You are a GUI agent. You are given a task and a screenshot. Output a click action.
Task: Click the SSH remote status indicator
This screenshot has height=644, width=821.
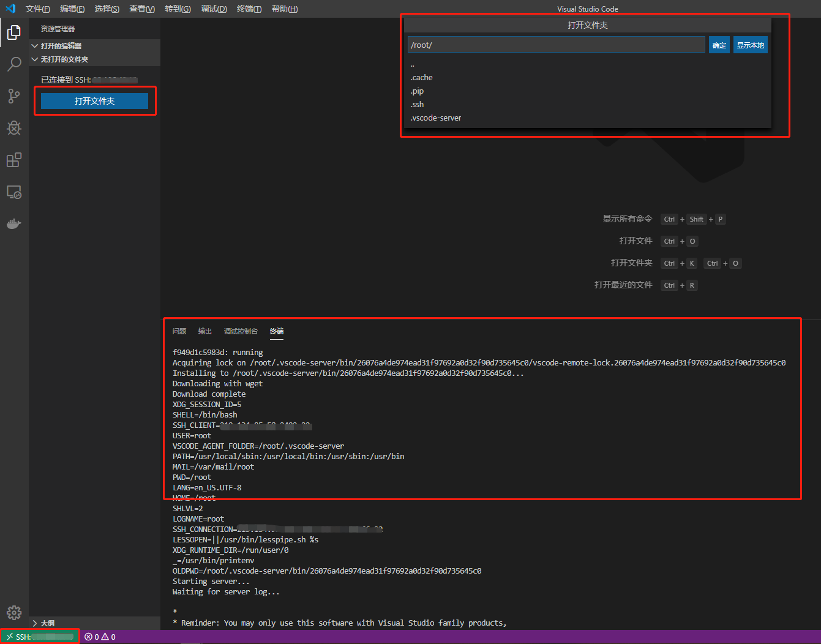coord(40,637)
